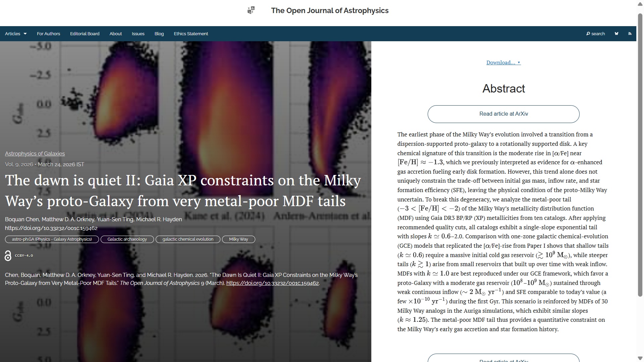
Task: Click The Open Journal of Astrophysics title
Action: [329, 10]
